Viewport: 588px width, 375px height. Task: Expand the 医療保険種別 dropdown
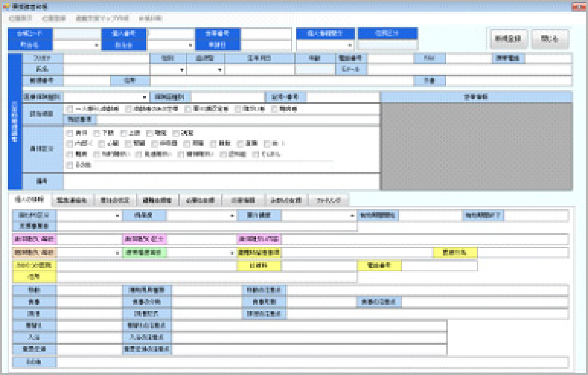tap(144, 97)
